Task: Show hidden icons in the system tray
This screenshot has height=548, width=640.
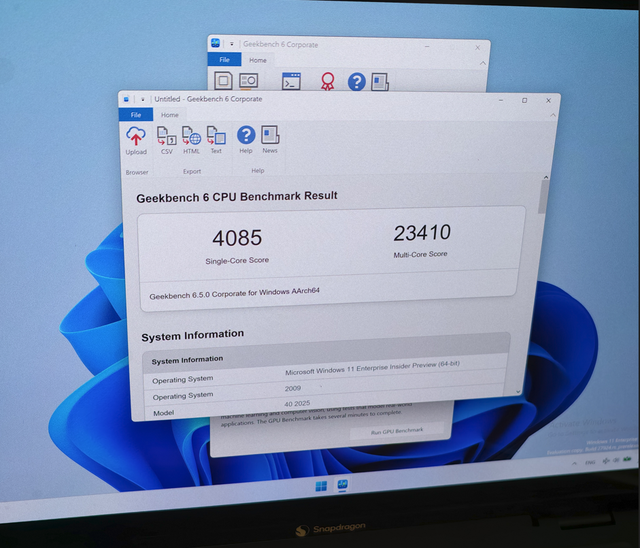Action: click(574, 463)
